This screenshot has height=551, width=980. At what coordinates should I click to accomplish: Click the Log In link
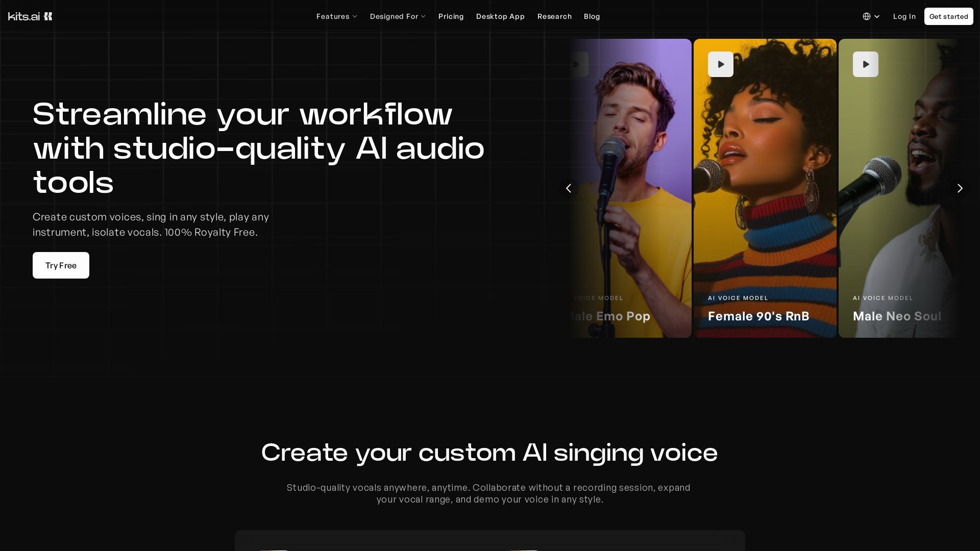[904, 16]
